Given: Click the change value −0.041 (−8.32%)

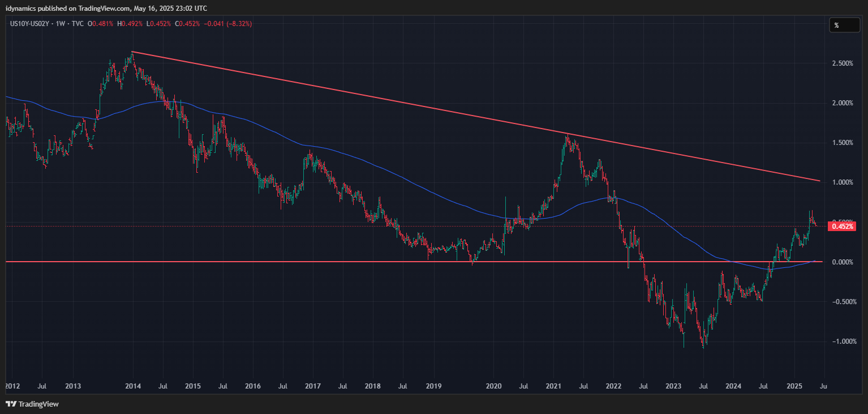Looking at the screenshot, I should (228, 24).
